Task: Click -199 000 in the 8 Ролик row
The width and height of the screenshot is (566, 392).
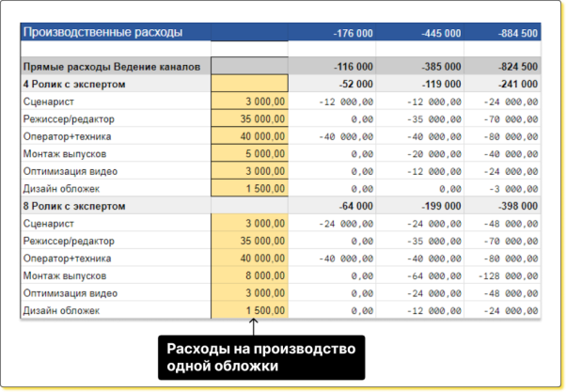Action: pos(441,206)
